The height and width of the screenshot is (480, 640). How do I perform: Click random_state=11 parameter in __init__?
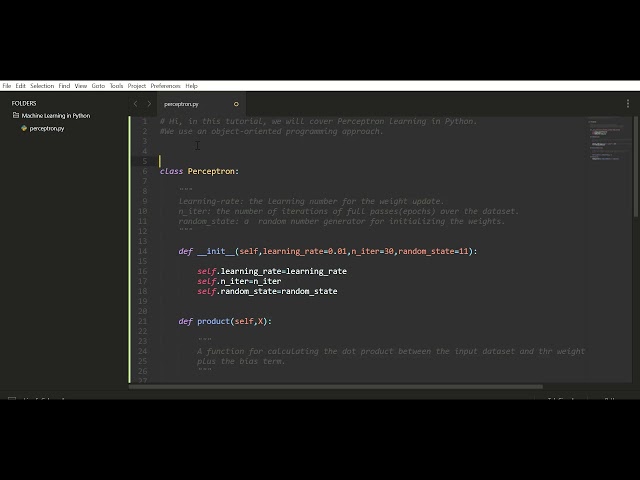(x=433, y=251)
